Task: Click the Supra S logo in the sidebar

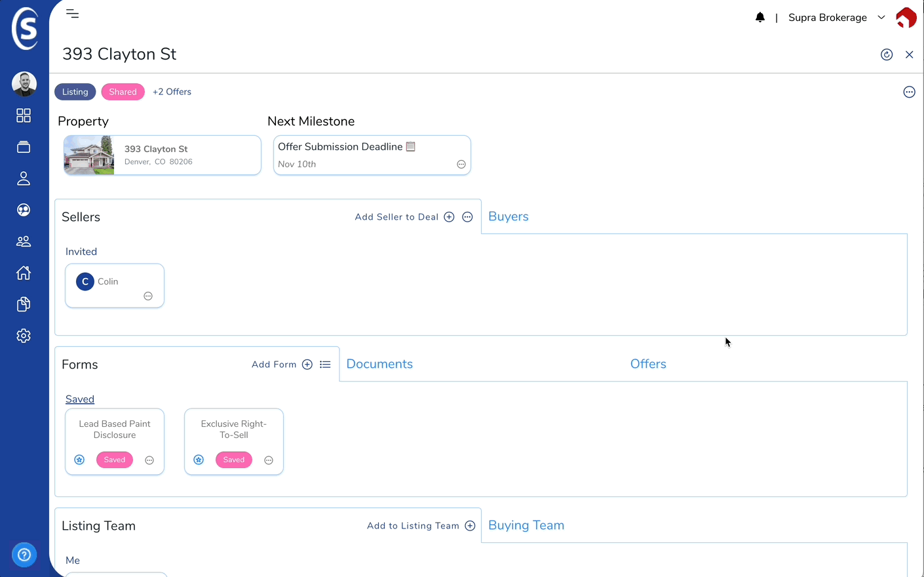Action: [25, 28]
